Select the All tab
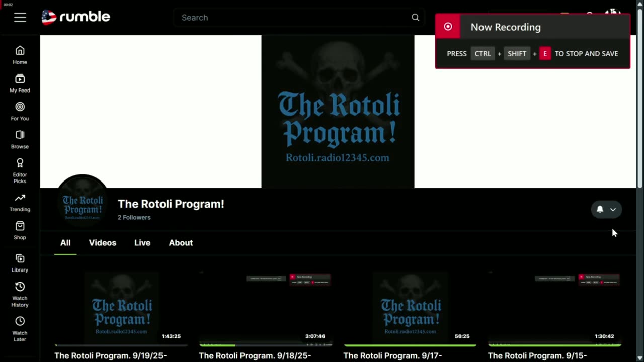 (x=65, y=243)
